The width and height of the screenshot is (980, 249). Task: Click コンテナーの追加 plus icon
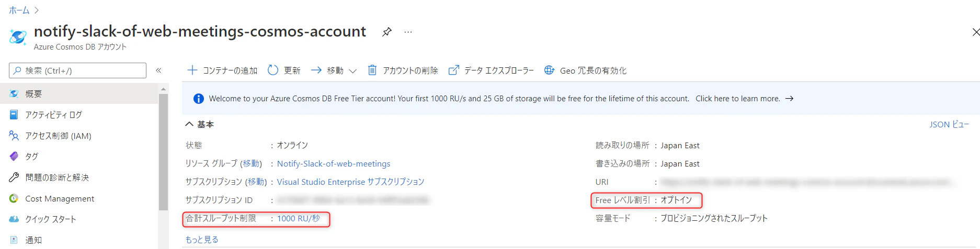[192, 70]
